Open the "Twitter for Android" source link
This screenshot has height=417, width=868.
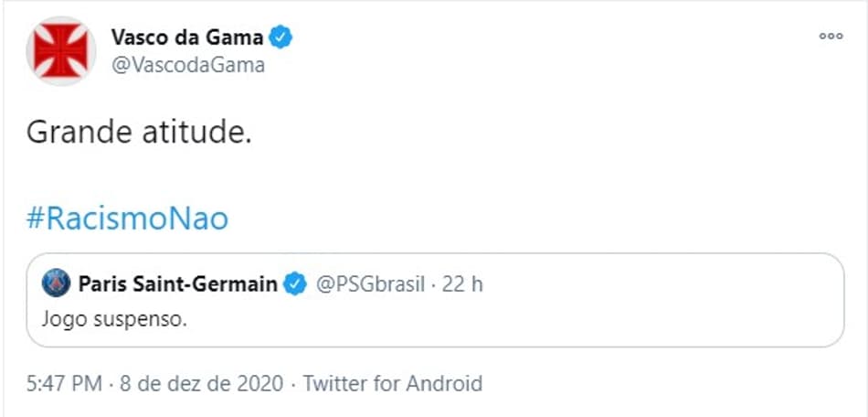(x=392, y=383)
